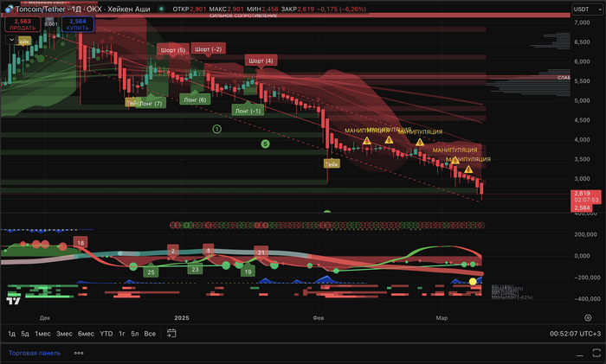
Task: Select the 3мес time range
Action: coord(64,334)
